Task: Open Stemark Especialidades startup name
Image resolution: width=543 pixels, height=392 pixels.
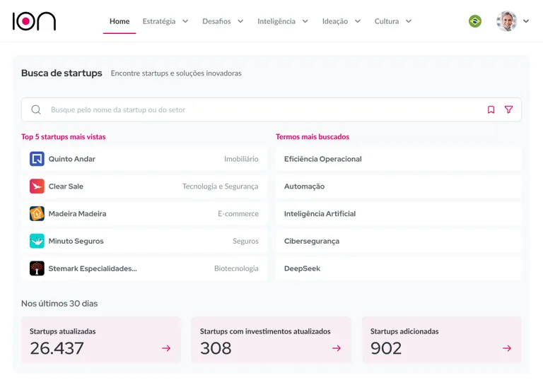Action: [x=93, y=268]
